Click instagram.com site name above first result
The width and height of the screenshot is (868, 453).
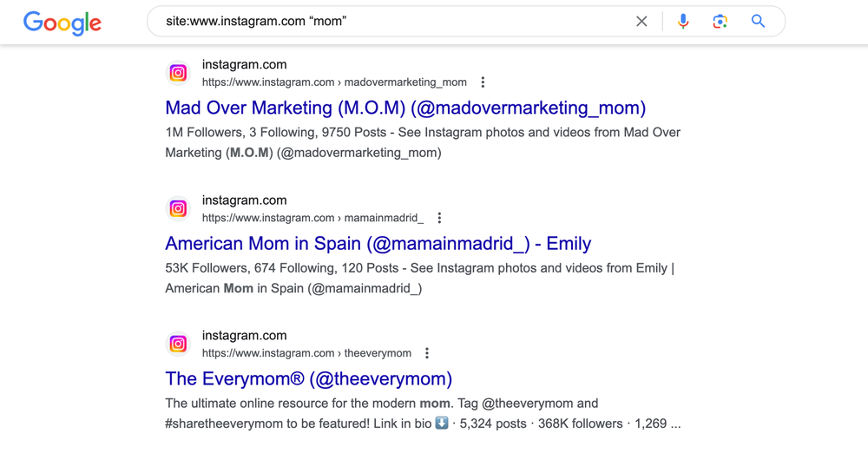[244, 65]
